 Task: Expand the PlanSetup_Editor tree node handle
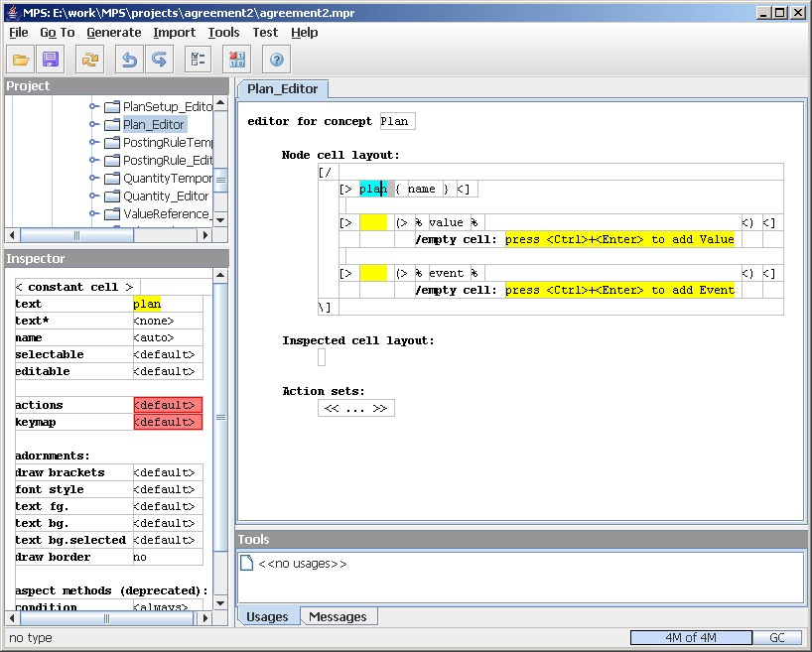[94, 107]
